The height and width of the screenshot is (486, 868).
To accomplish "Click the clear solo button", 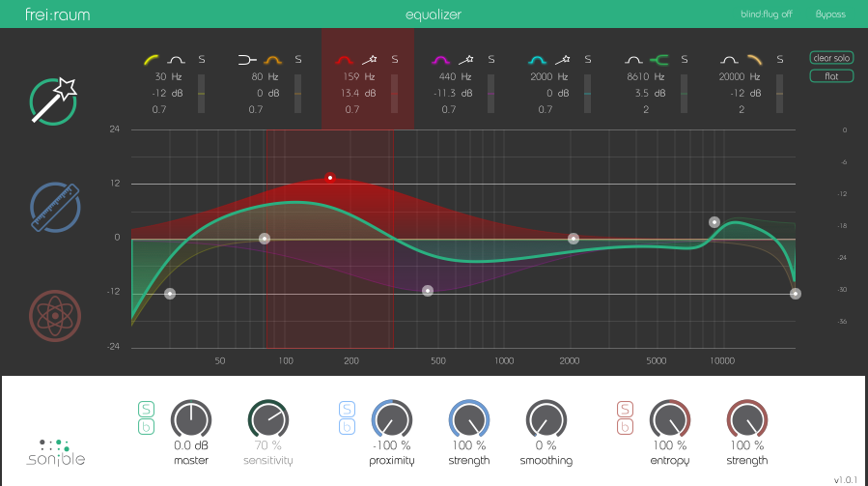I will (831, 58).
